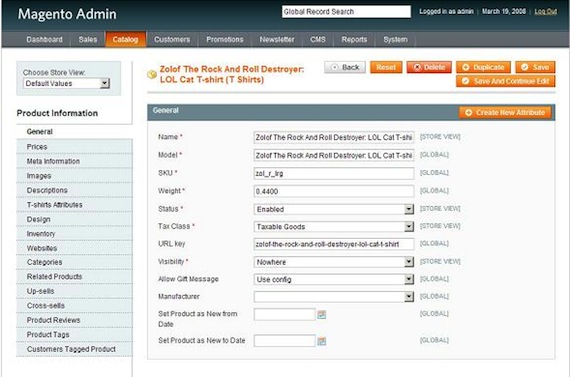Select the Inventory tab

click(x=74, y=233)
